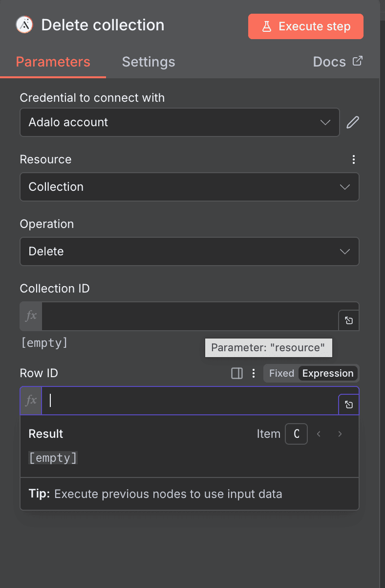Switch Row ID mode to Expression
The image size is (385, 588).
click(x=328, y=373)
